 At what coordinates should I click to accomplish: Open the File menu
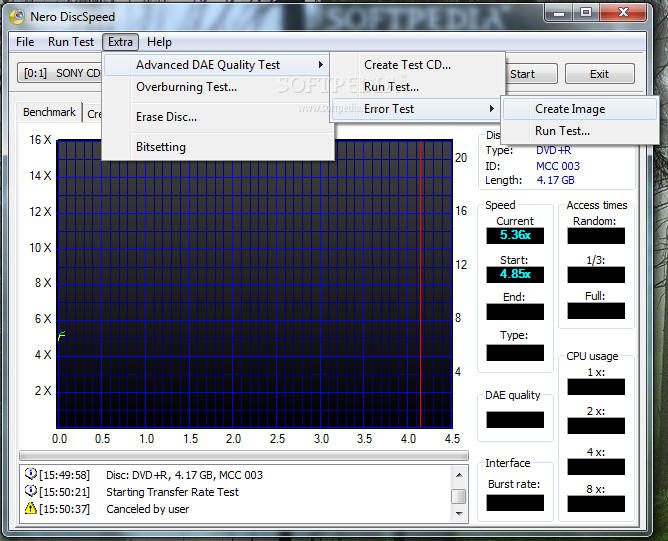click(x=25, y=42)
